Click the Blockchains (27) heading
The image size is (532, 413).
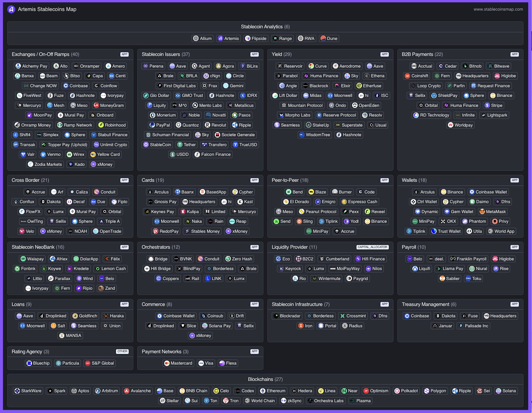click(x=265, y=379)
